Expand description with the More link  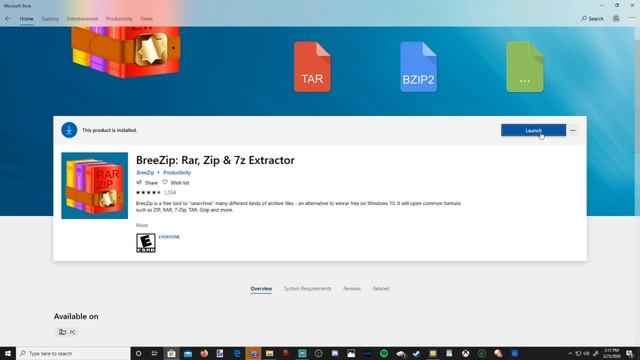(142, 225)
